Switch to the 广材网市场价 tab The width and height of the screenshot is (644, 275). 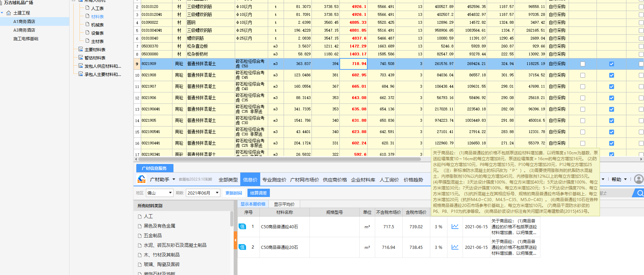click(x=304, y=179)
